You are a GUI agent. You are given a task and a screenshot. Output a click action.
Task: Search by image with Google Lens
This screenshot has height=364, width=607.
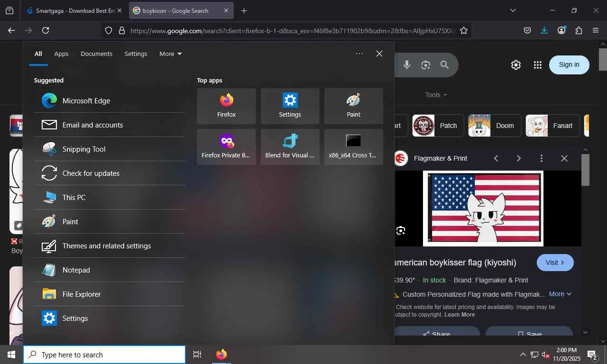[x=426, y=65]
